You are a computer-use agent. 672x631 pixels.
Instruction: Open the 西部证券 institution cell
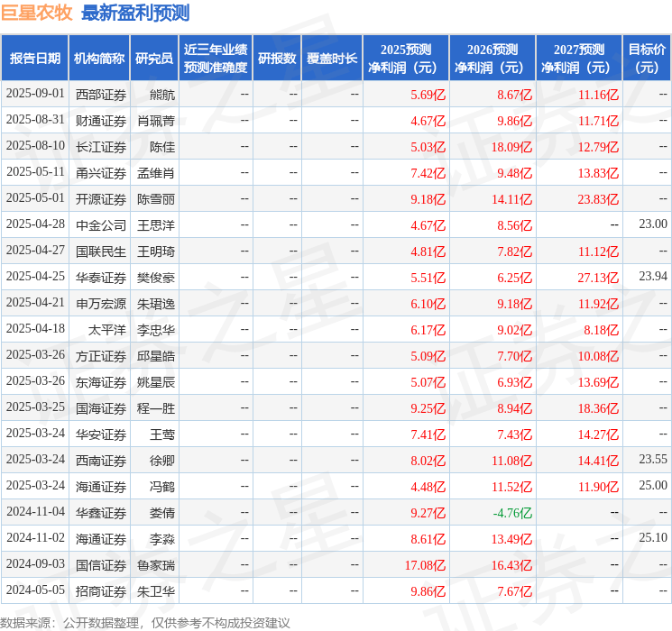pos(101,95)
